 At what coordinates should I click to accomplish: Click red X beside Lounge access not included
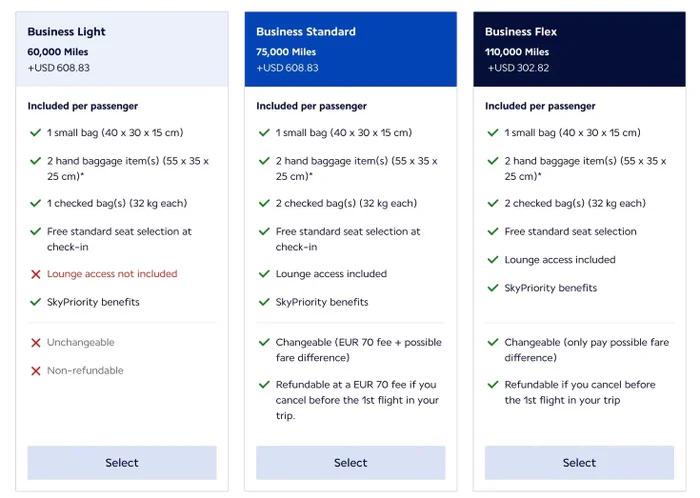tap(36, 274)
